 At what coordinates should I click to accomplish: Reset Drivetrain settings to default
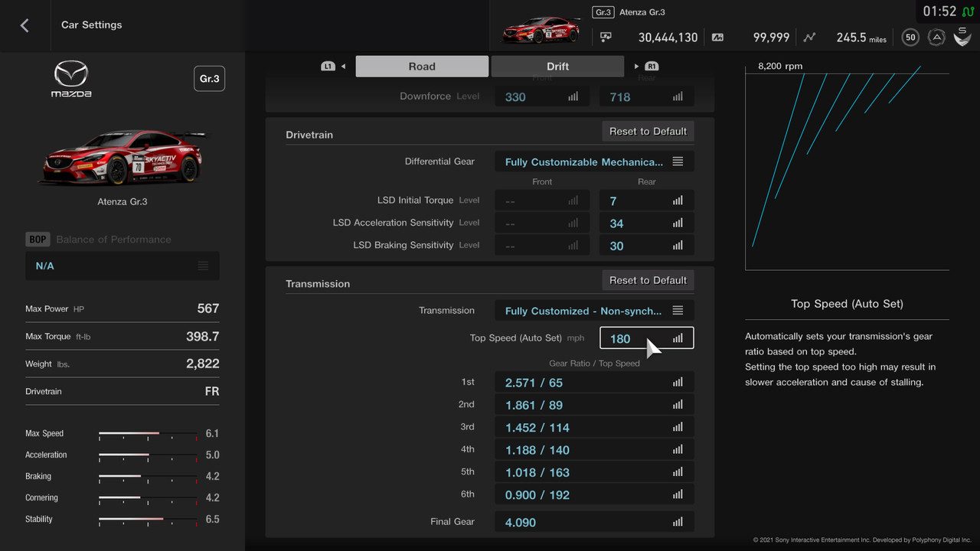click(648, 131)
